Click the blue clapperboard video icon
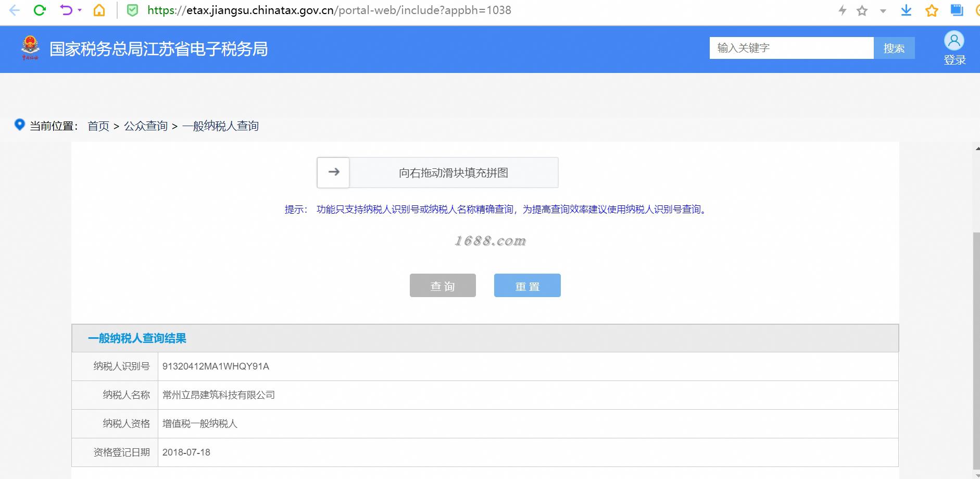Viewport: 980px width, 479px height. (957, 10)
